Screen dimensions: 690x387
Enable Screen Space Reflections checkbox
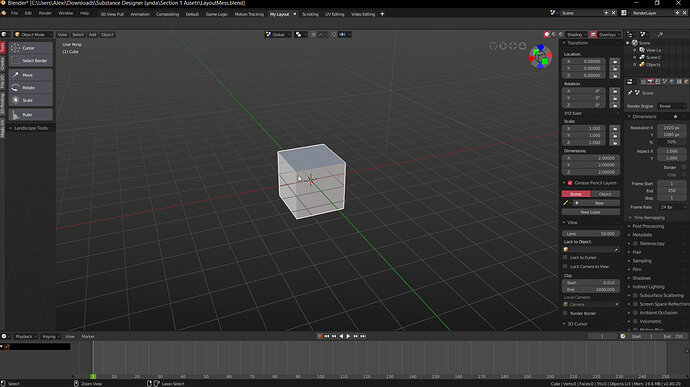pos(635,304)
